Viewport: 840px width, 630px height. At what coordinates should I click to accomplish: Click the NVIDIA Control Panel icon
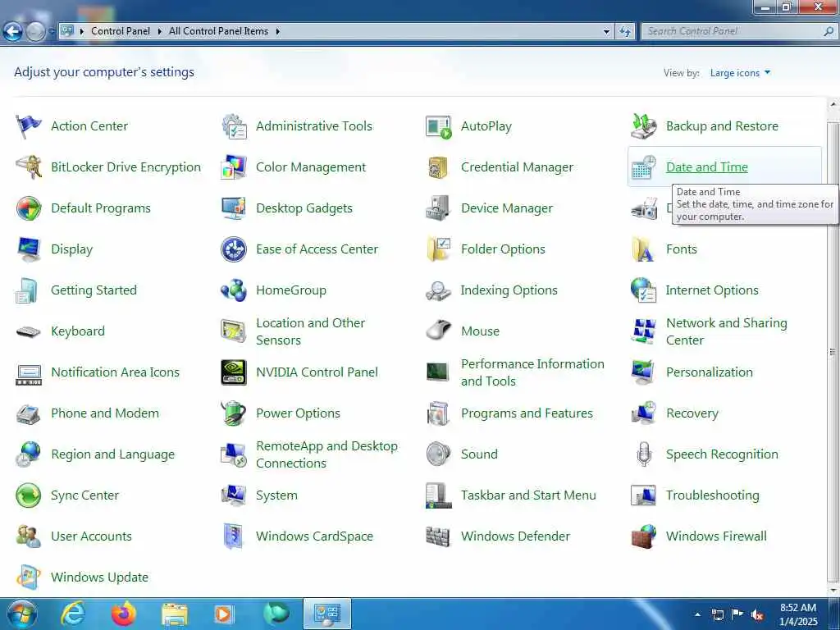(x=234, y=372)
